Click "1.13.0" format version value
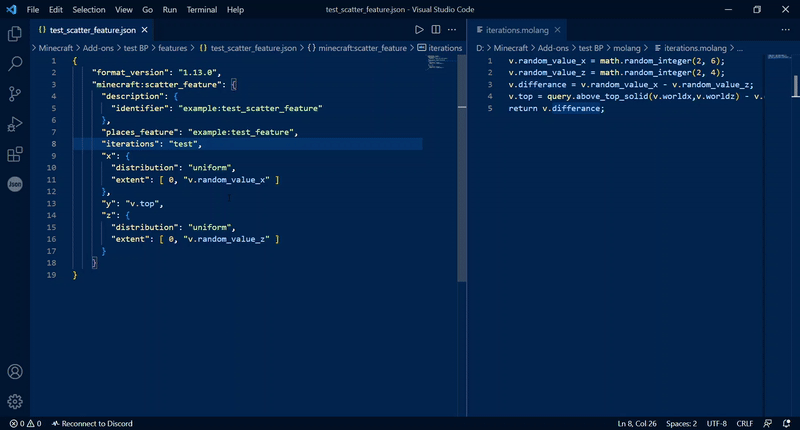This screenshot has height=430, width=800. [197, 72]
